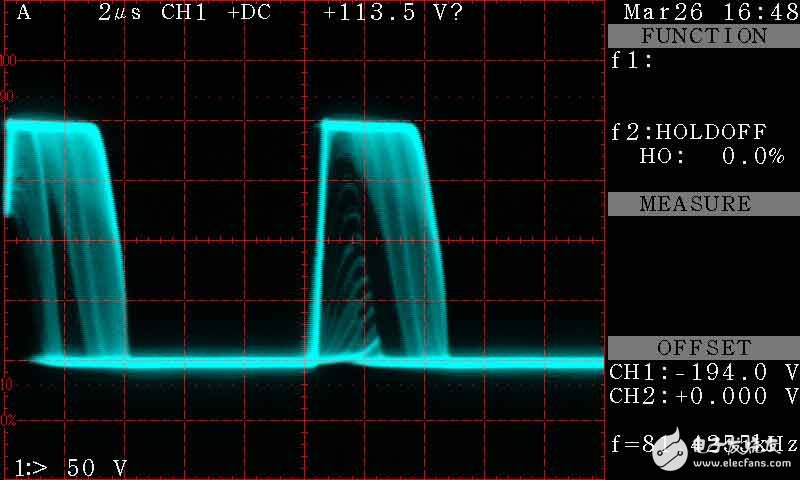Click the 1:> 50 V channel scale readout
Viewport: 800px width, 480px height.
pyautogui.click(x=71, y=468)
